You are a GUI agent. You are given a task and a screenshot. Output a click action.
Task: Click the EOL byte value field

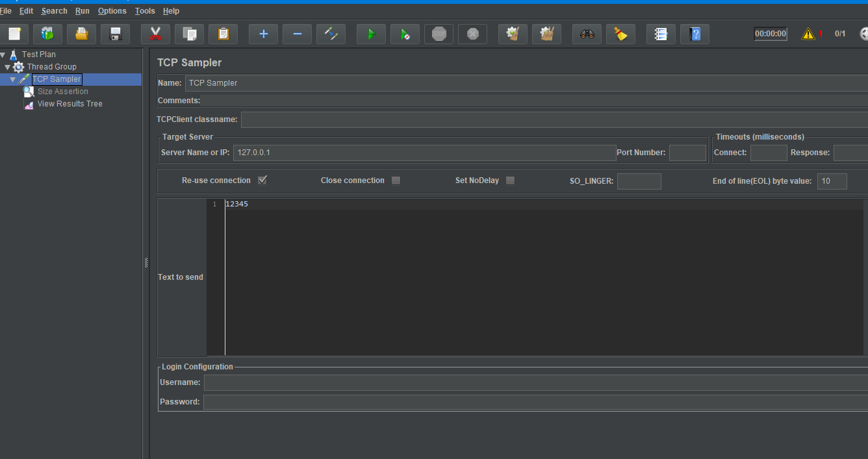(x=832, y=181)
